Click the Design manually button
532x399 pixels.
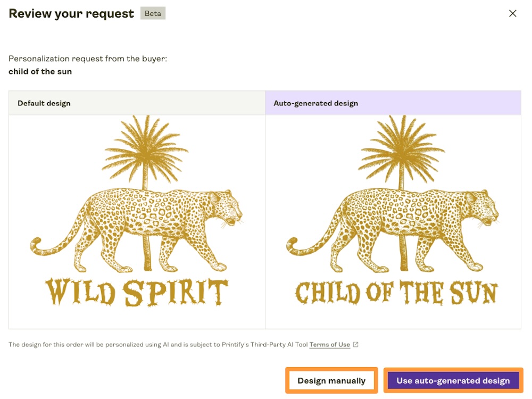tap(331, 380)
